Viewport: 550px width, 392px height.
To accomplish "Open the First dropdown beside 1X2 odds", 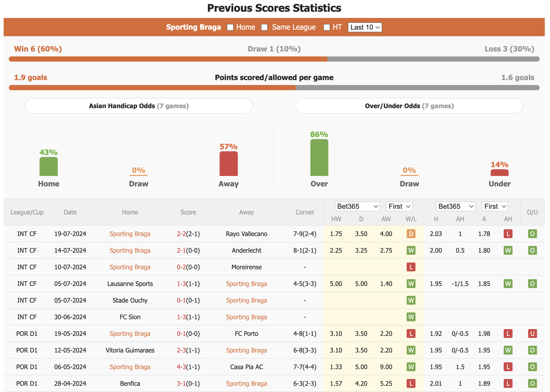I will point(399,206).
